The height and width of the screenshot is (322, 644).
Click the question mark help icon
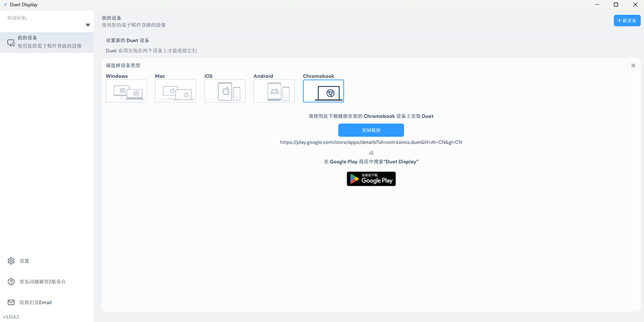(11, 282)
